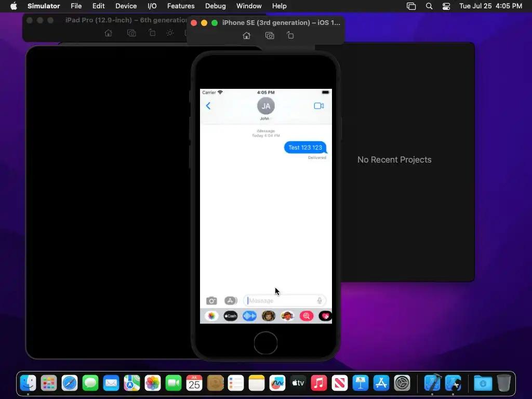Open News from the Dock

coord(340,383)
